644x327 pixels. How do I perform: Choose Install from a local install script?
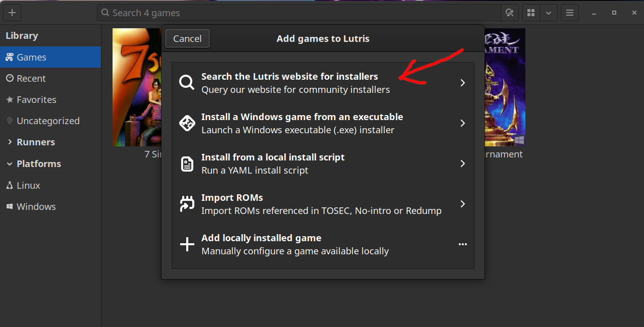[323, 163]
